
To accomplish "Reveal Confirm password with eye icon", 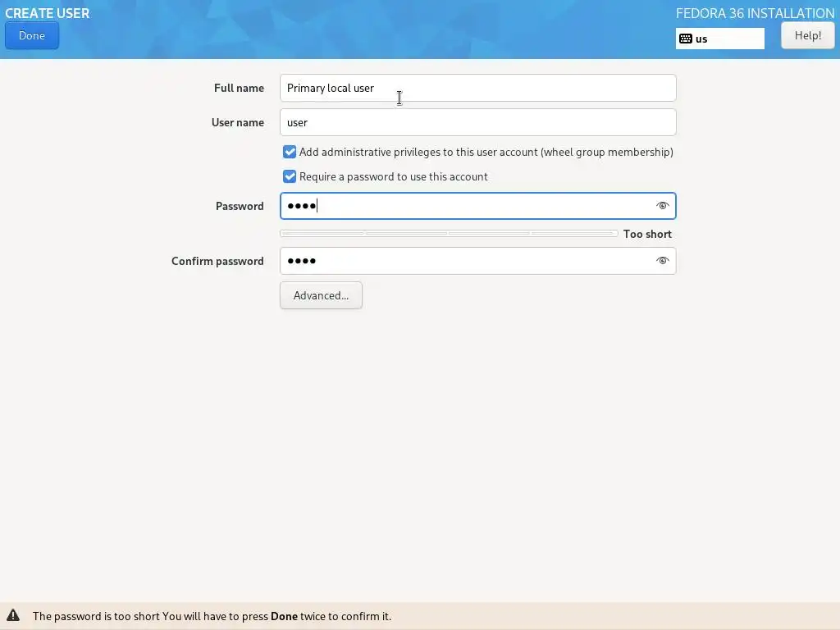I will [x=662, y=261].
